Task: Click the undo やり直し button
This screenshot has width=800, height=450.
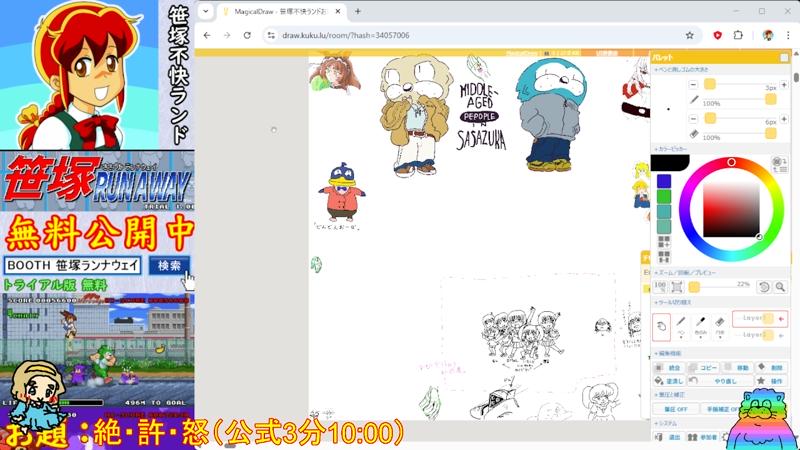Action: 720,381
